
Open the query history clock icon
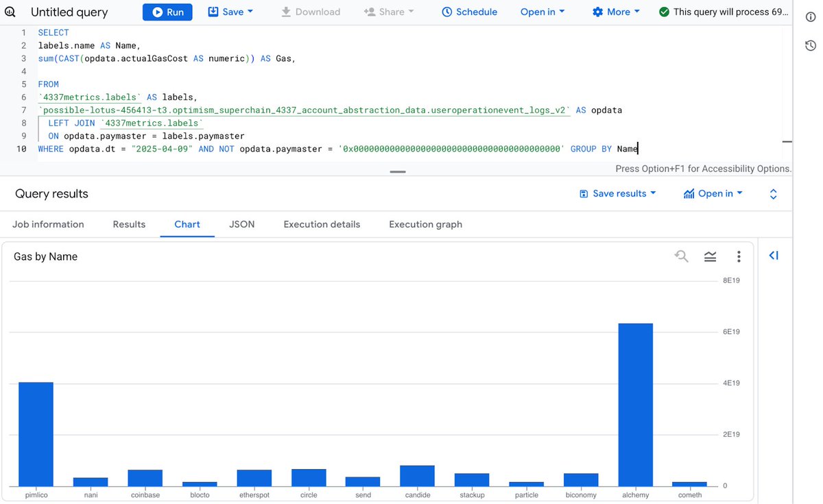pyautogui.click(x=810, y=46)
